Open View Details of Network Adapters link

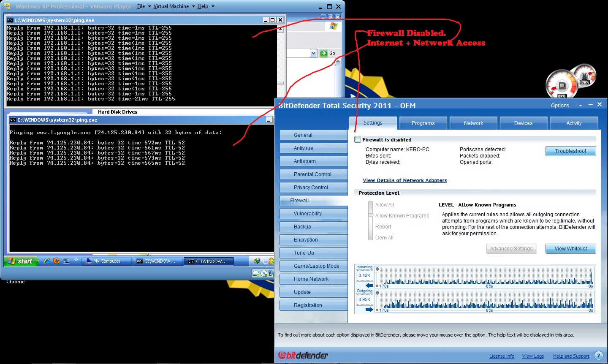point(404,180)
